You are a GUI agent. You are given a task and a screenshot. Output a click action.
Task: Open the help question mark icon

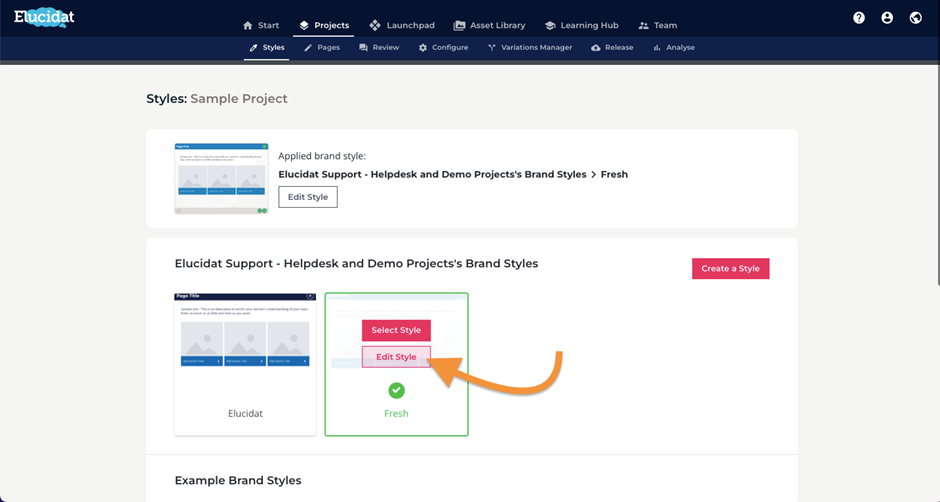(x=859, y=18)
